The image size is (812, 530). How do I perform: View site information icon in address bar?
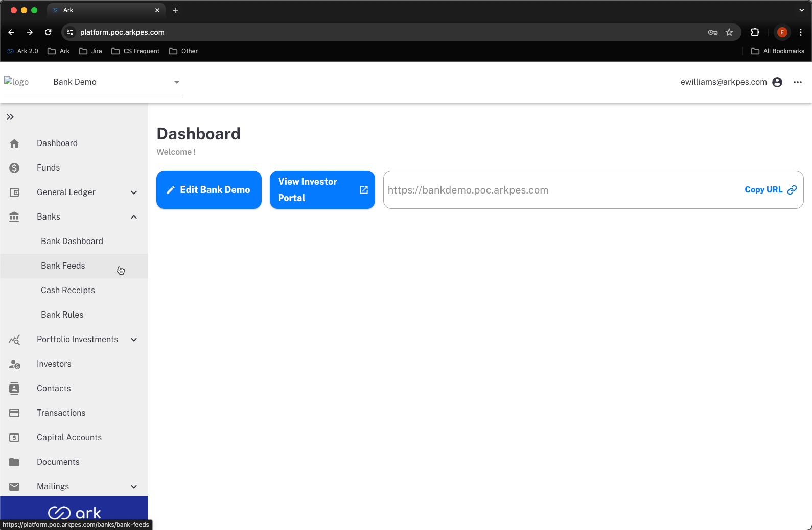[71, 32]
